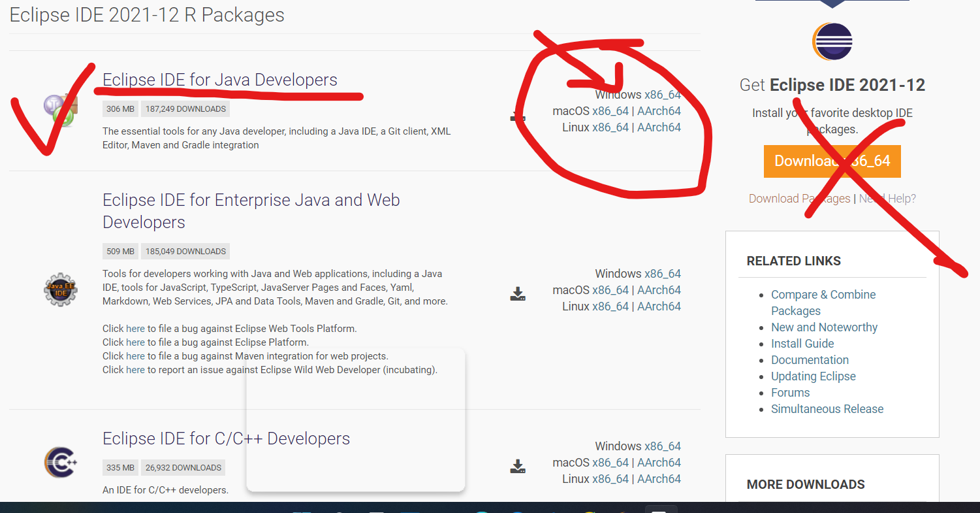Click the Java Developers package icon
Image resolution: width=980 pixels, height=513 pixels.
point(61,110)
